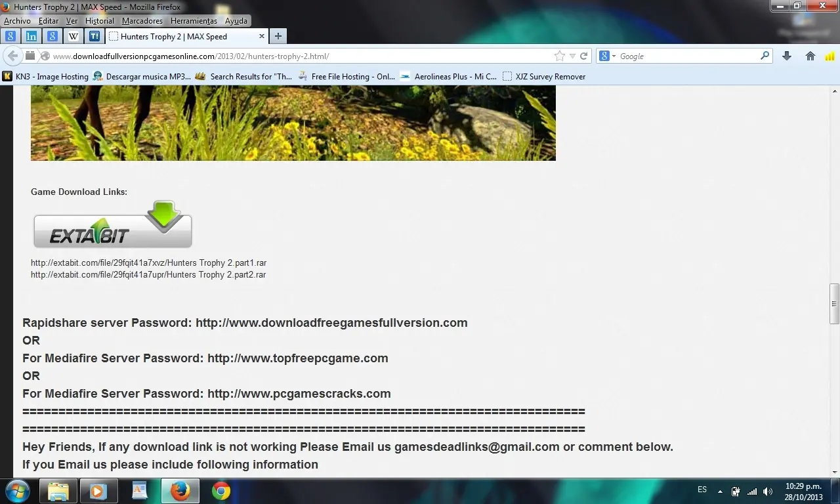Launch the media player taskbar icon
Screen dimensions: 840x504
98,491
